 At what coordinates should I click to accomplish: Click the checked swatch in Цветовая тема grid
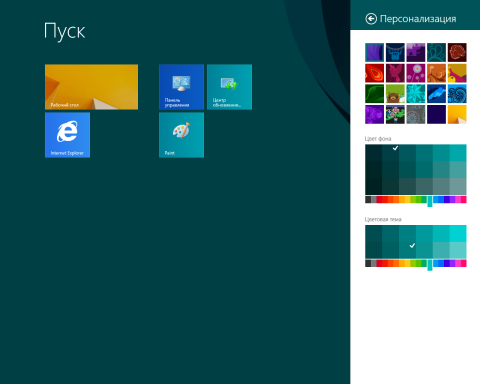coord(407,250)
